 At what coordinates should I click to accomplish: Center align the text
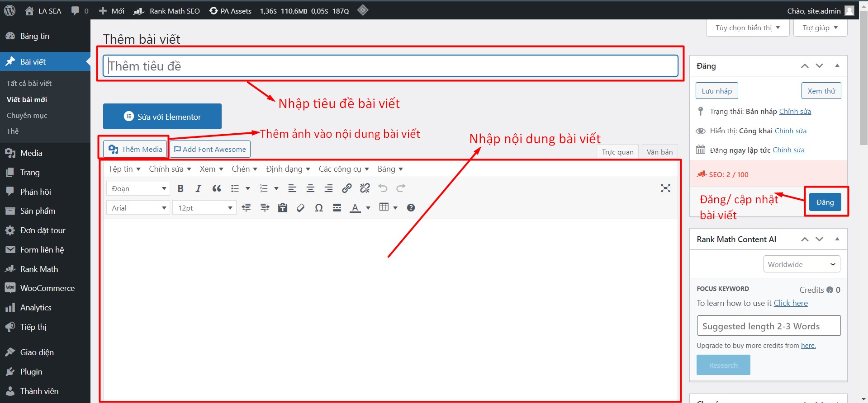pyautogui.click(x=310, y=188)
